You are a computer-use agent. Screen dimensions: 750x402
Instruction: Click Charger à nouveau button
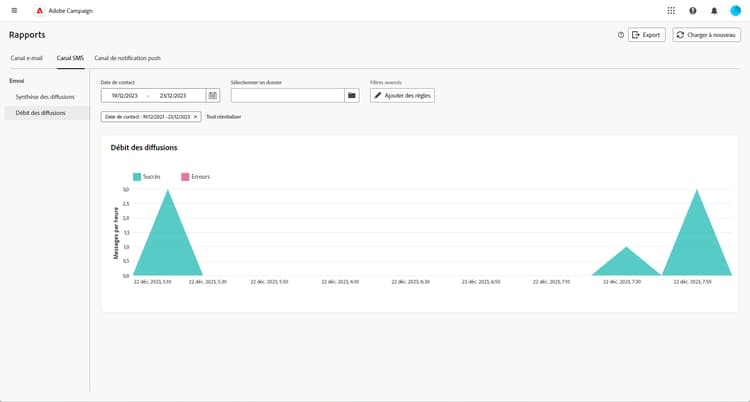click(707, 35)
